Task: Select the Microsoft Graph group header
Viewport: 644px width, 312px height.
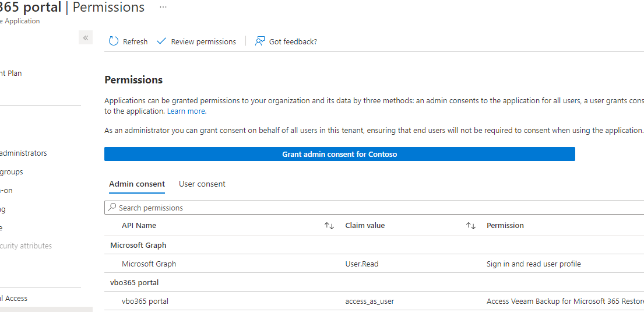Action: click(138, 245)
